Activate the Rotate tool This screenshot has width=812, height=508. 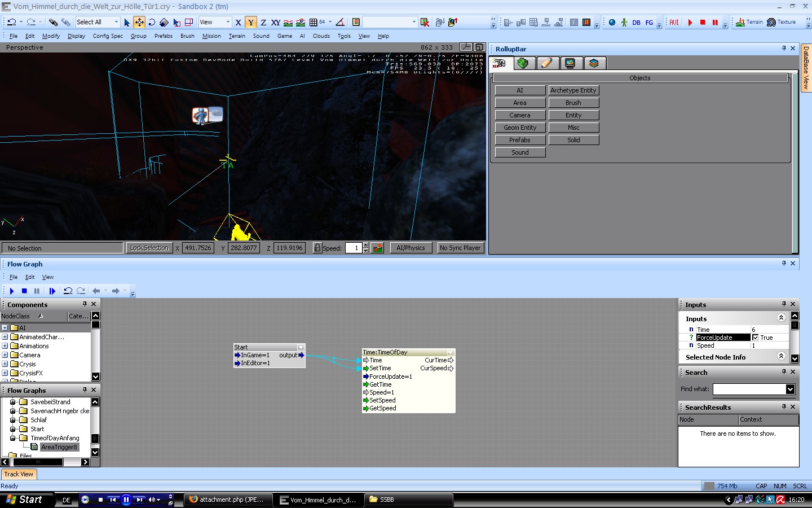pos(152,22)
